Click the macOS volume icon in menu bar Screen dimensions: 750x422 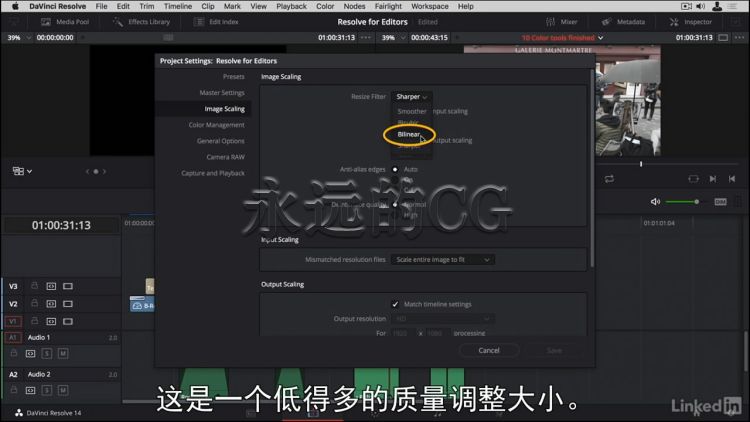click(700, 6)
